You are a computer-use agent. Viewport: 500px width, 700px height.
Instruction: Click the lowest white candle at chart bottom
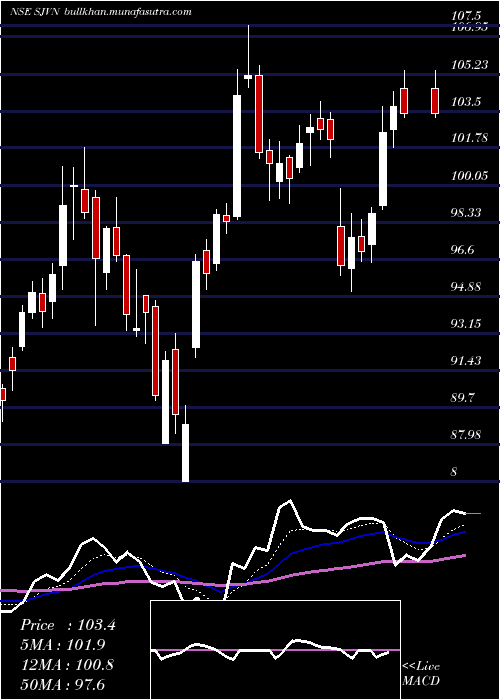tap(185, 453)
